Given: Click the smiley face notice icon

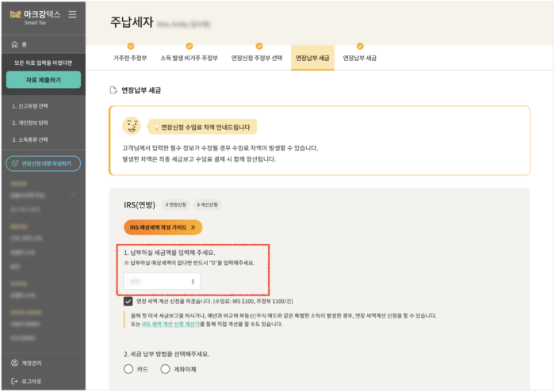Looking at the screenshot, I should point(132,126).
